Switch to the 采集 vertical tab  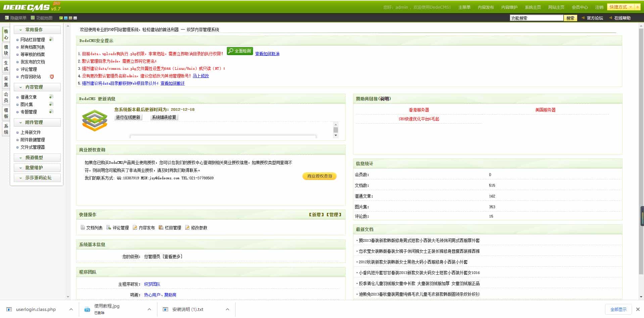[x=6, y=82]
